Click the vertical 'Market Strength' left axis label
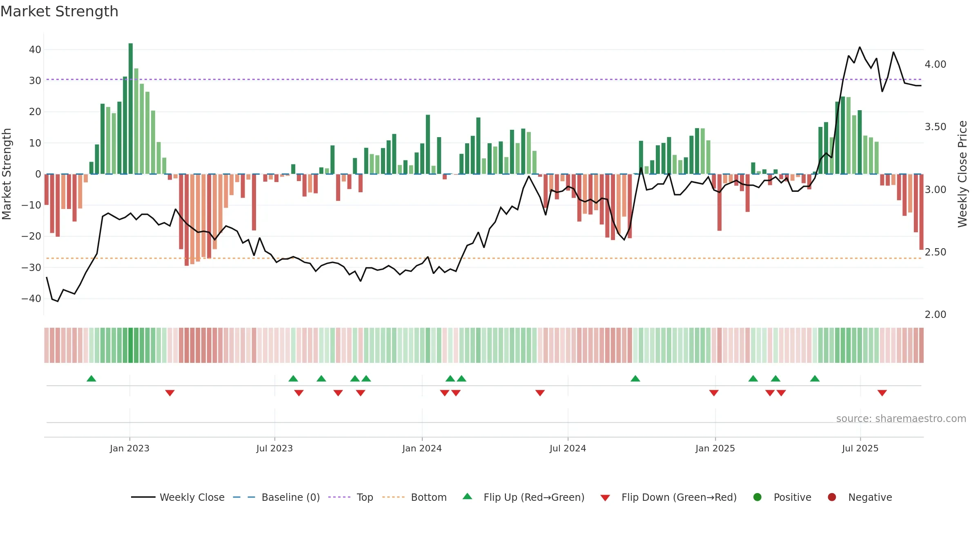Viewport: 980px width, 551px height. [7, 174]
